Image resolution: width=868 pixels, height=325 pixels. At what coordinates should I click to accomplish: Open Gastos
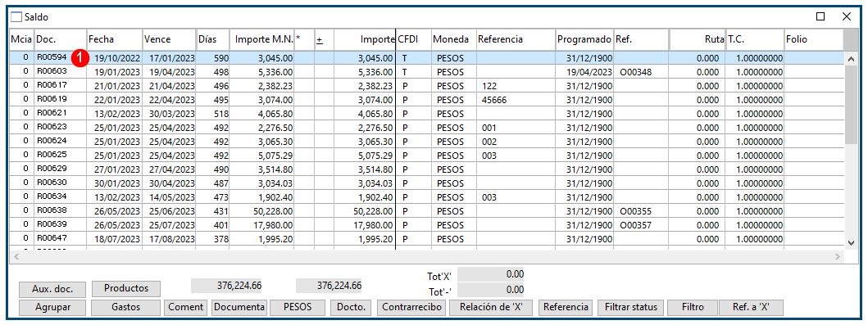[126, 307]
